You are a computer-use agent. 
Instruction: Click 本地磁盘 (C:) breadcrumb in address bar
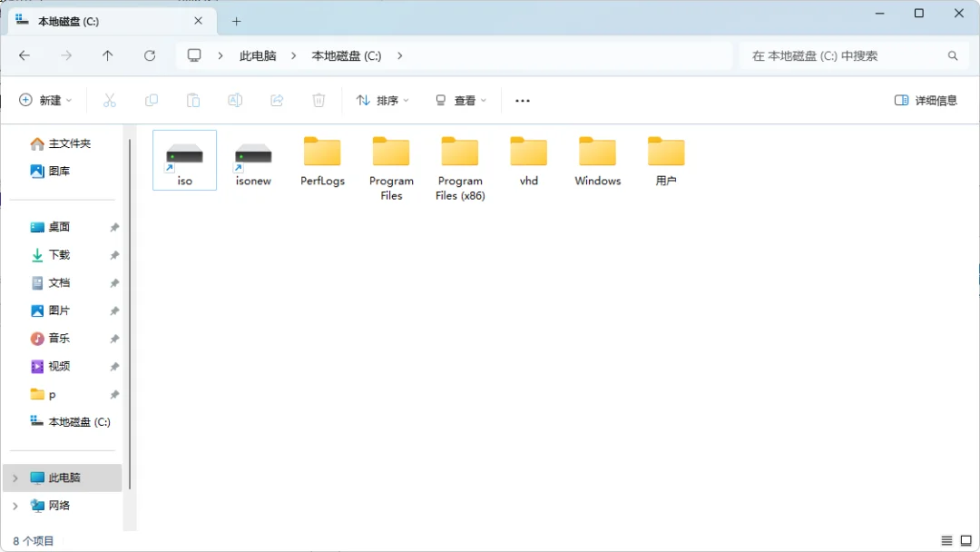point(347,55)
